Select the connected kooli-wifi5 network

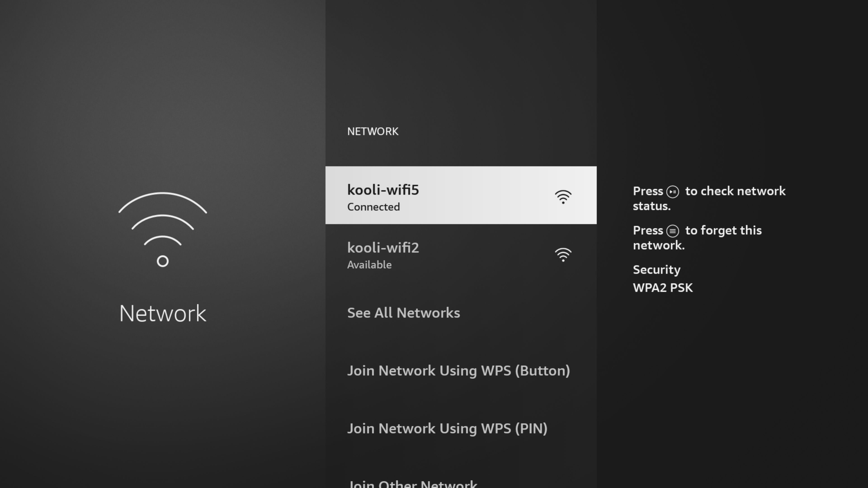(461, 195)
